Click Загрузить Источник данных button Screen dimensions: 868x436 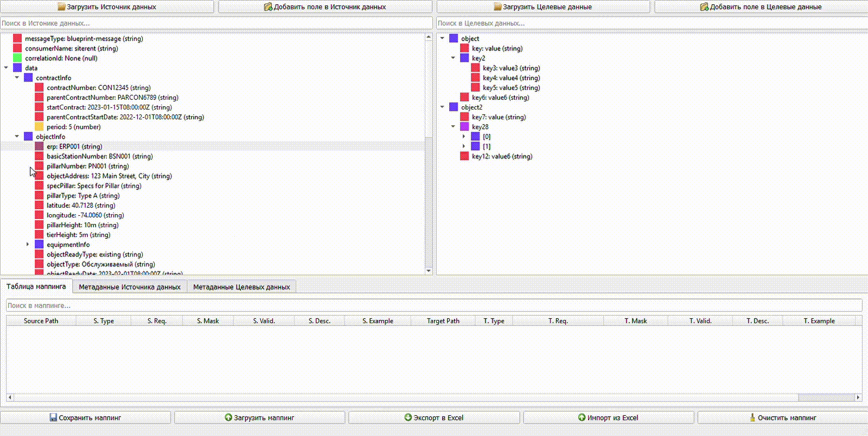[x=107, y=7]
